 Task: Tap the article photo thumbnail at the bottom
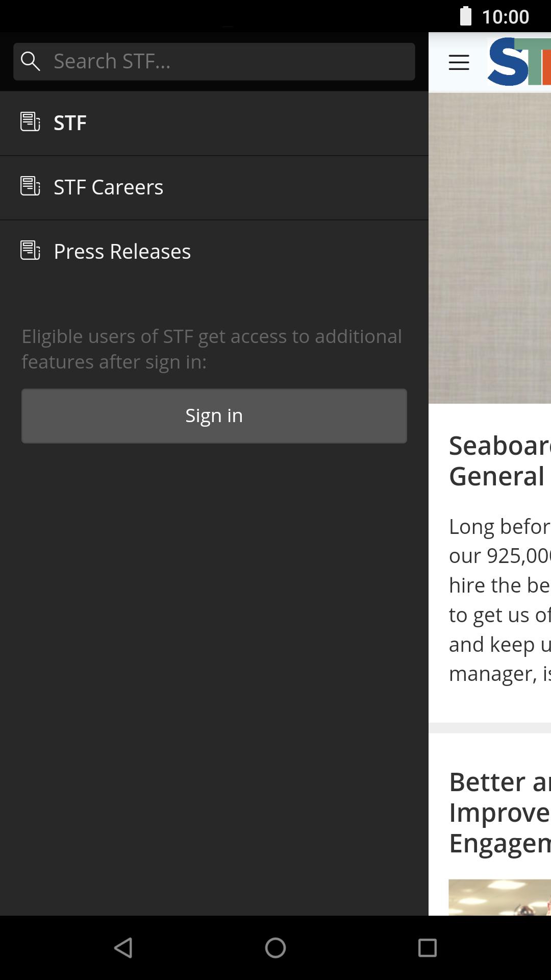[500, 897]
